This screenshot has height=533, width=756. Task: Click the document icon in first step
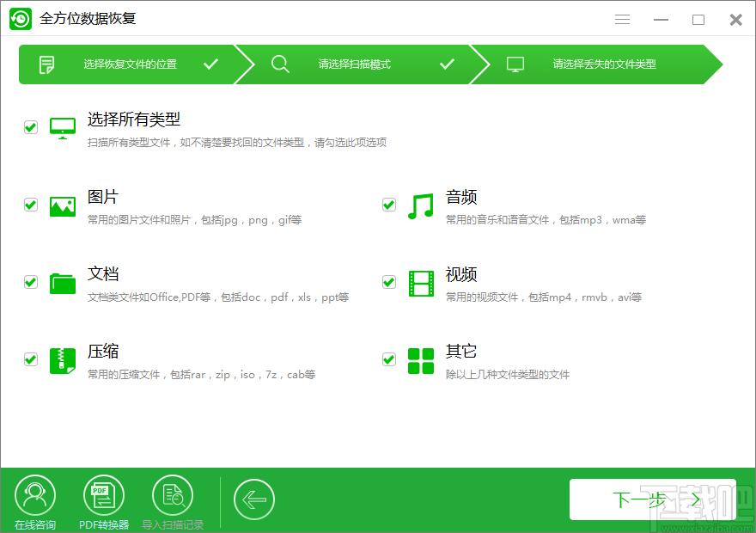click(x=46, y=64)
